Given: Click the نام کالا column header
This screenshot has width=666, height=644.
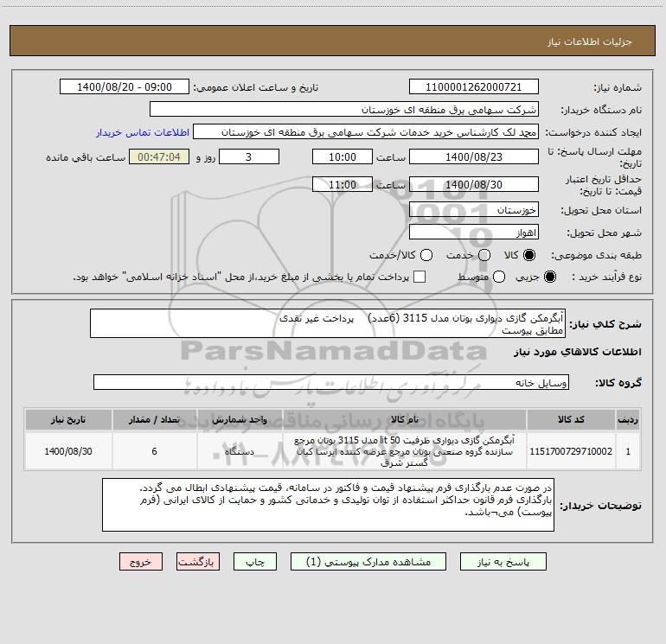Looking at the screenshot, I should click(405, 419).
